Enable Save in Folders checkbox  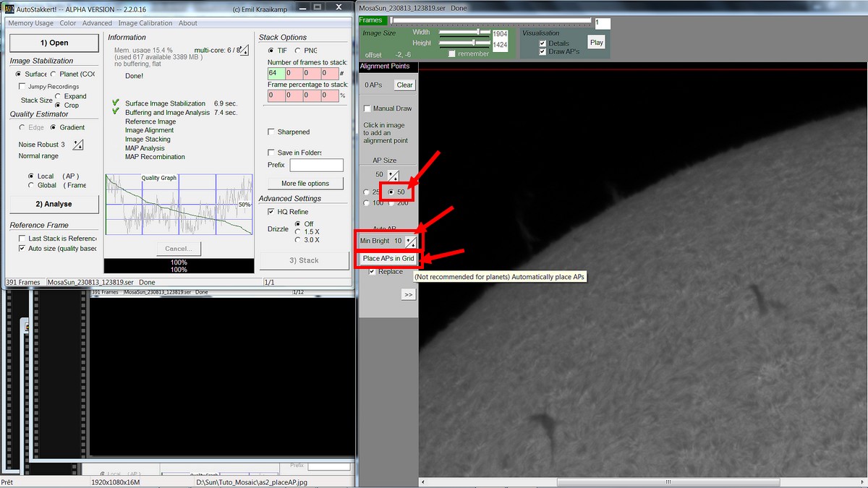pos(294,153)
